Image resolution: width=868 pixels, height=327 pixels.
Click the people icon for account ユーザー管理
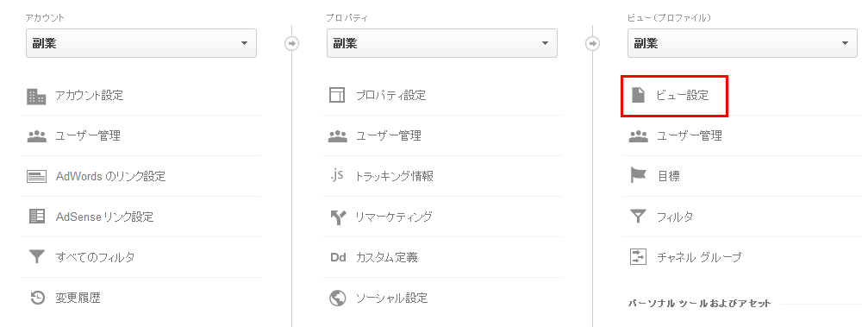coord(36,136)
